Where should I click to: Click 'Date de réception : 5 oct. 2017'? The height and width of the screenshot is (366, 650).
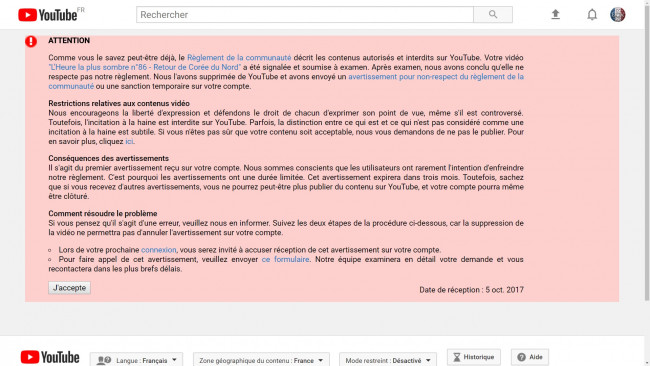coord(471,290)
